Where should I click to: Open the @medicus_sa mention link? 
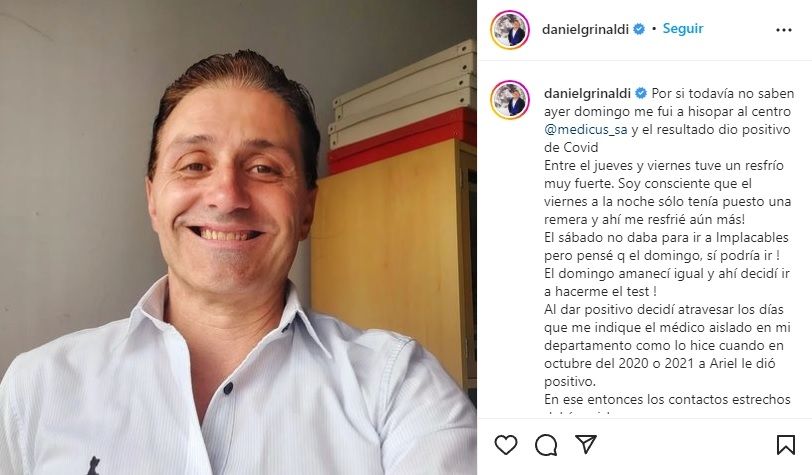(x=585, y=129)
